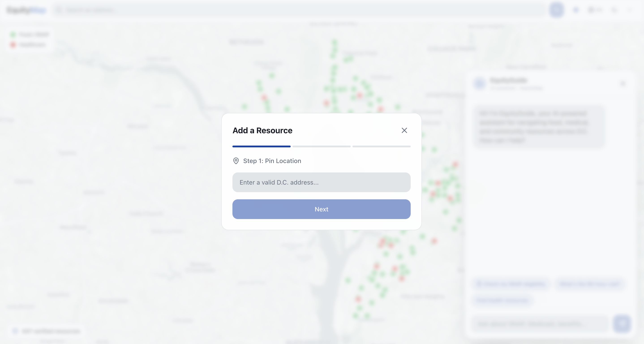
Task: Click the blue send button in chat
Action: click(622, 323)
